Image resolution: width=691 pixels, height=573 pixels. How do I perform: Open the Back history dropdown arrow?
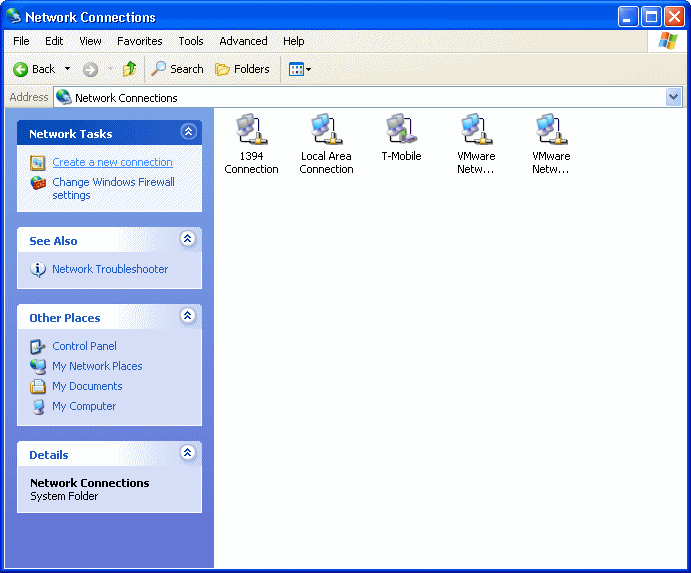(x=68, y=69)
